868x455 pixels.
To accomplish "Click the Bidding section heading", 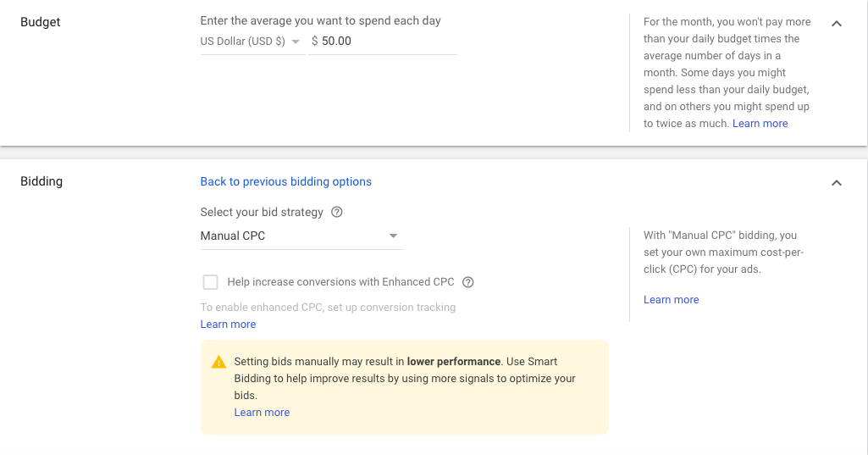I will (41, 181).
